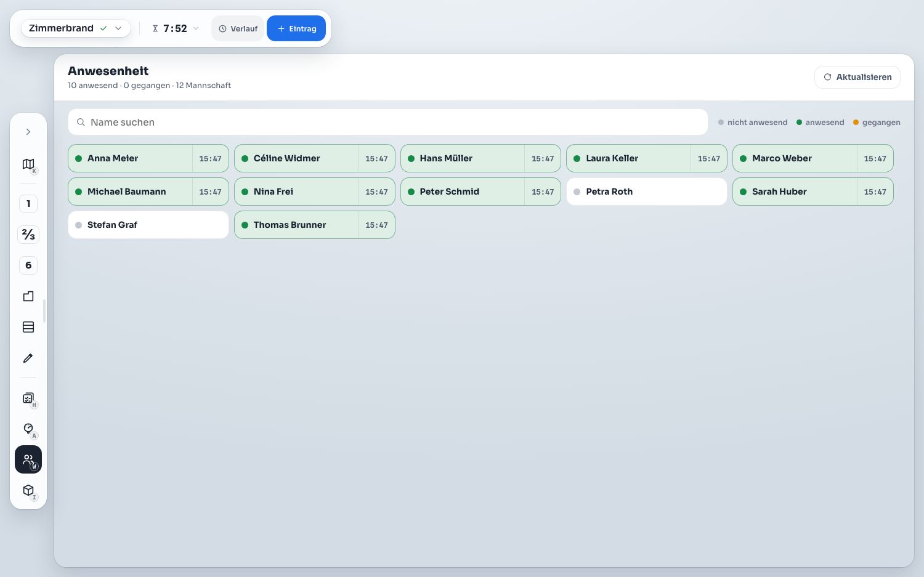
Task: Open the checklist icon marked H
Action: 28,398
